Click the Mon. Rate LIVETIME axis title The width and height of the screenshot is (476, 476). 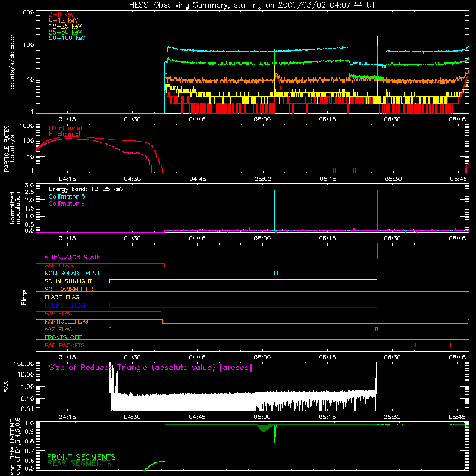(x=15, y=447)
